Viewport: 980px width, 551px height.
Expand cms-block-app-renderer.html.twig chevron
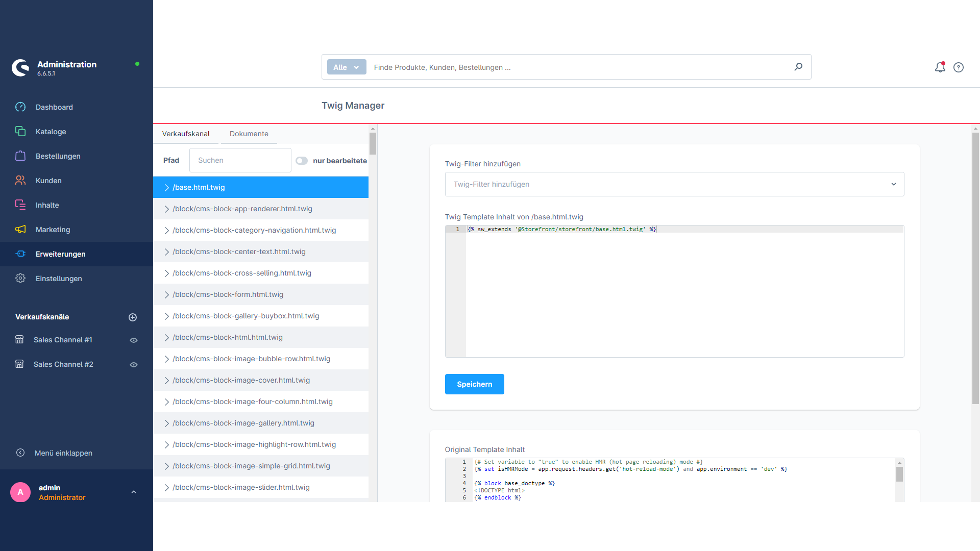click(x=166, y=209)
